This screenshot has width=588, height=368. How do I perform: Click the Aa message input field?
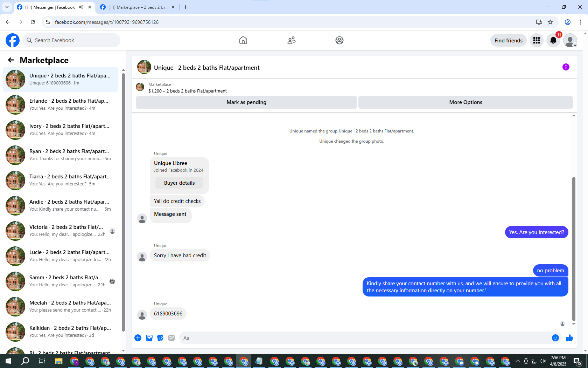pos(364,338)
